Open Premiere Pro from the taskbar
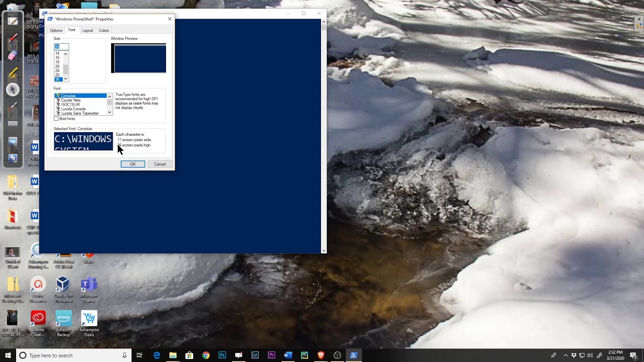The height and width of the screenshot is (362, 644). tap(272, 355)
